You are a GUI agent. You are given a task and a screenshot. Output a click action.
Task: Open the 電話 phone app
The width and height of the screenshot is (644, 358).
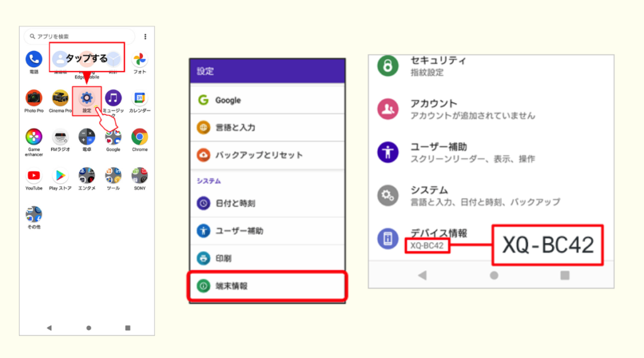(34, 60)
